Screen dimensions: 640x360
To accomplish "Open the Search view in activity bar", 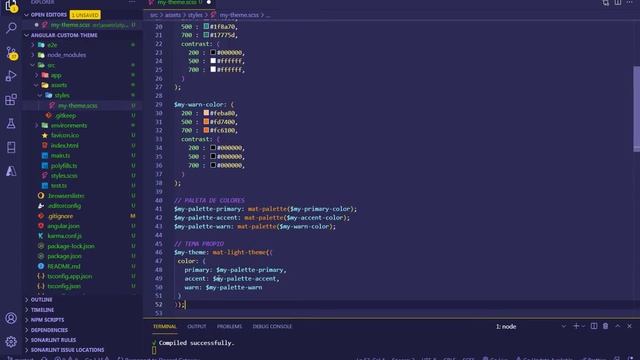I will pyautogui.click(x=11, y=28).
